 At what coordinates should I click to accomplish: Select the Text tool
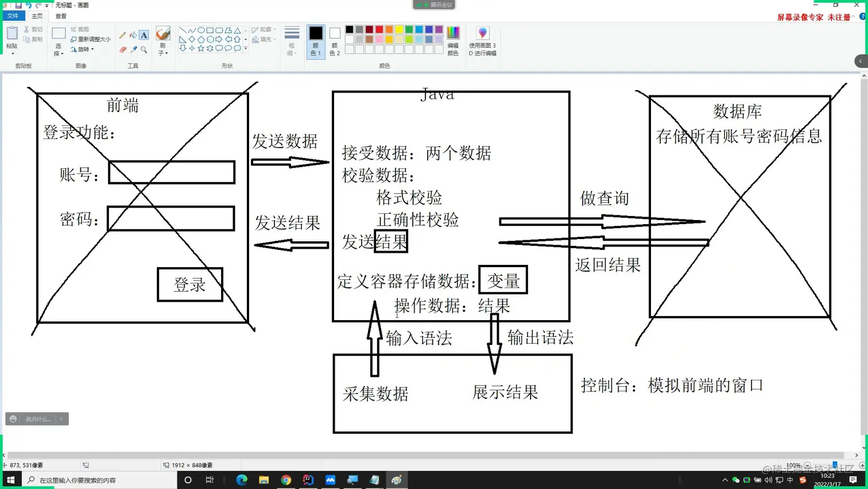click(143, 35)
